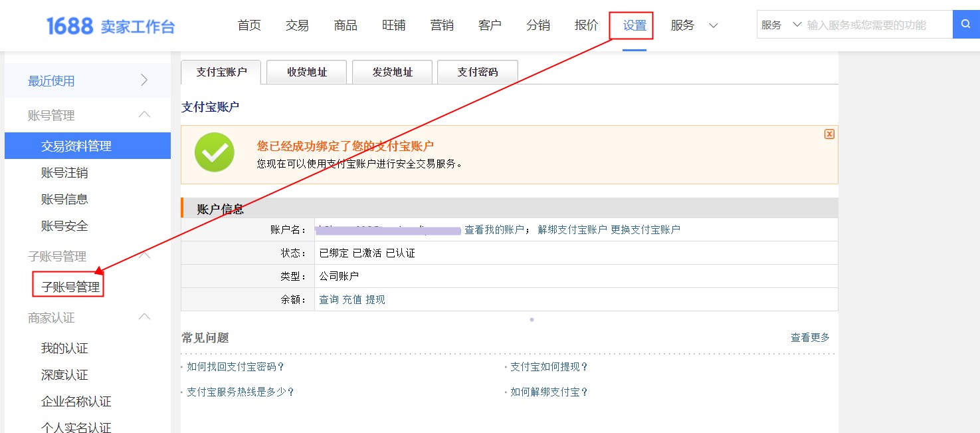Open the 如何找回支付宝密码 question
Screen dimensions: 980x433
[235, 366]
